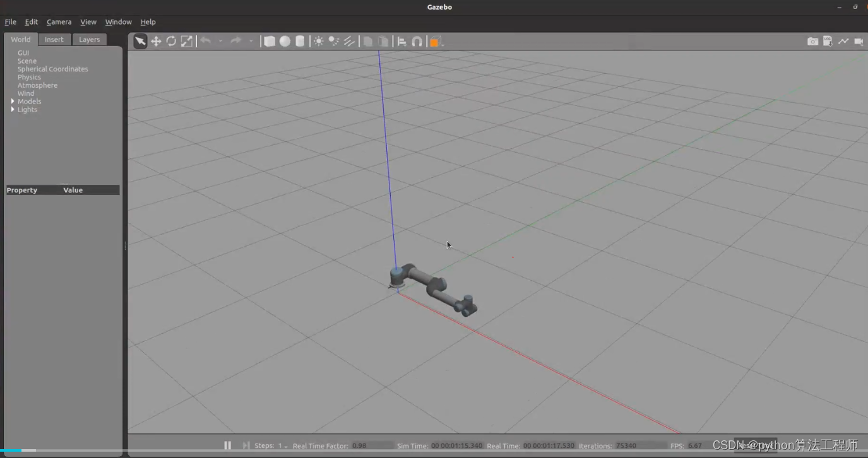Open the Steps count dropdown
Screen dimensions: 868x458
tap(283, 445)
